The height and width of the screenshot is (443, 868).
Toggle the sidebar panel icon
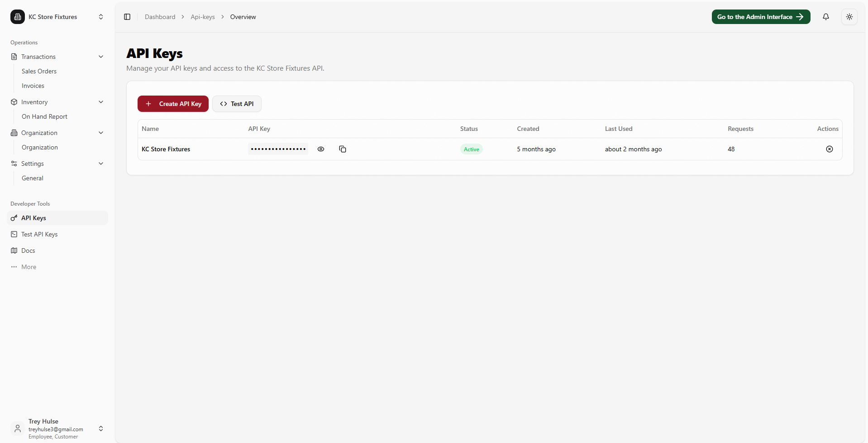point(127,17)
